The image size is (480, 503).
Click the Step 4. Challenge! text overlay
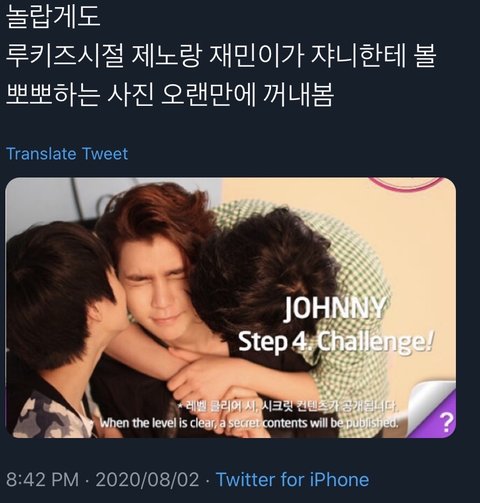336,342
